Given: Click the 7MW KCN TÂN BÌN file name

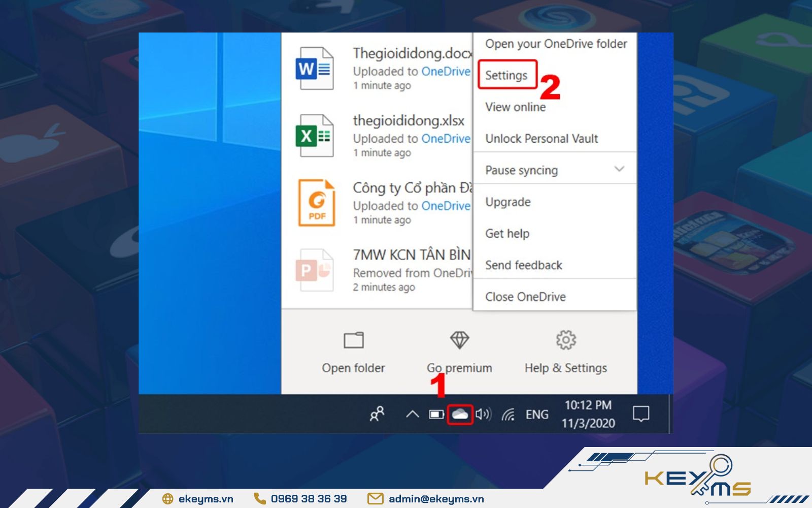Looking at the screenshot, I should tap(412, 255).
